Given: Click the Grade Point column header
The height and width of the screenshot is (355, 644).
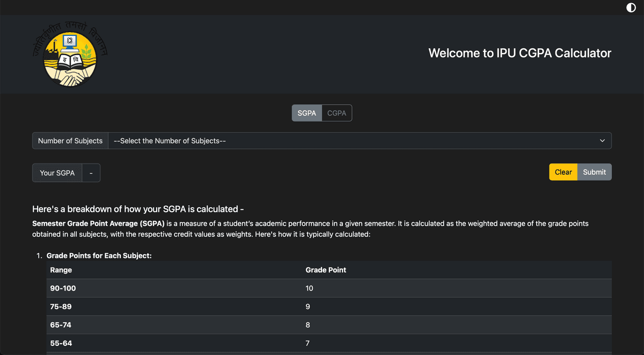Looking at the screenshot, I should (326, 270).
